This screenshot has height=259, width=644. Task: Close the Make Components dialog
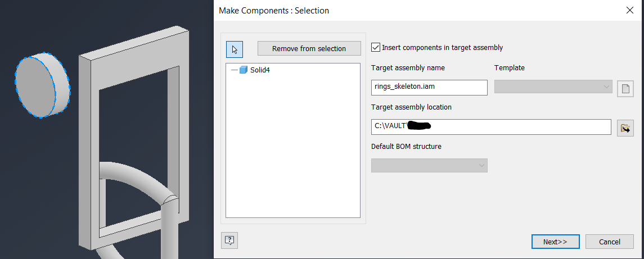[629, 10]
